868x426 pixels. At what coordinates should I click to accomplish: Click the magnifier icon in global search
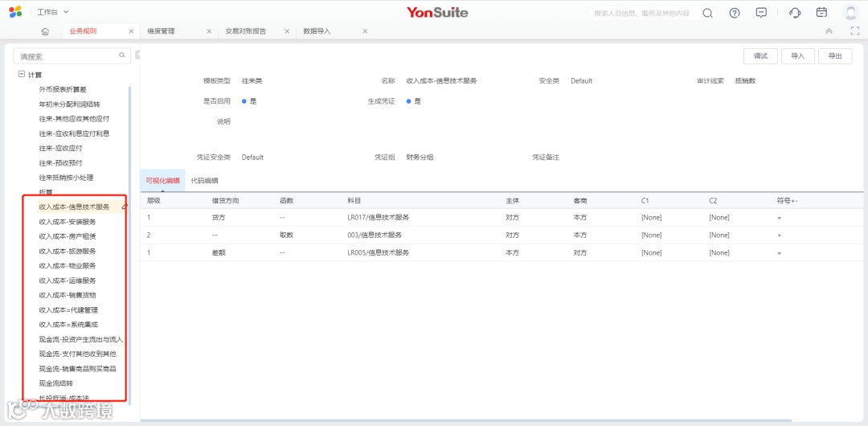(x=707, y=14)
